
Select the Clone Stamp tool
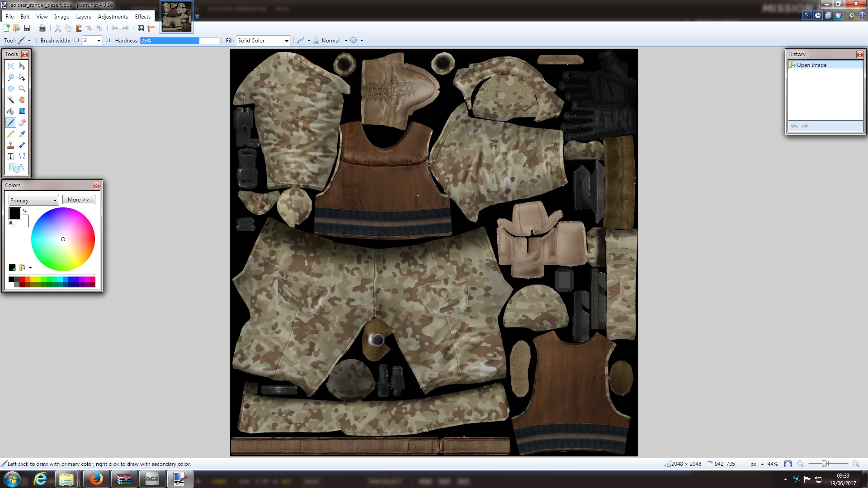click(x=11, y=145)
